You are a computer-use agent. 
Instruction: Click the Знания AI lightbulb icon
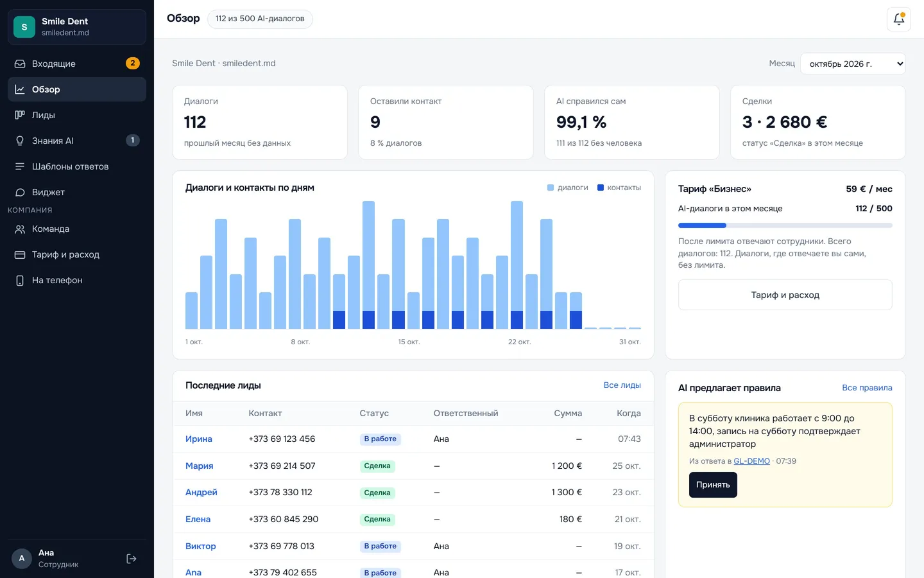20,141
